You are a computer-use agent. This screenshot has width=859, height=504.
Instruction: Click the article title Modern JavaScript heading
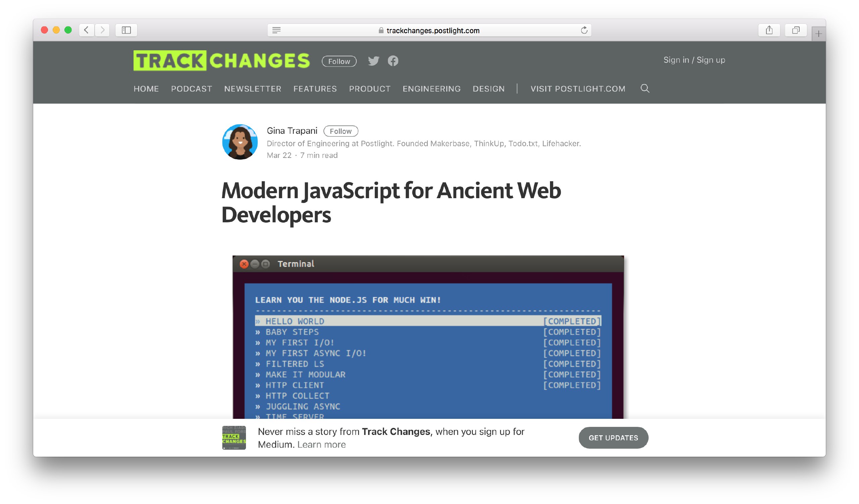[391, 203]
